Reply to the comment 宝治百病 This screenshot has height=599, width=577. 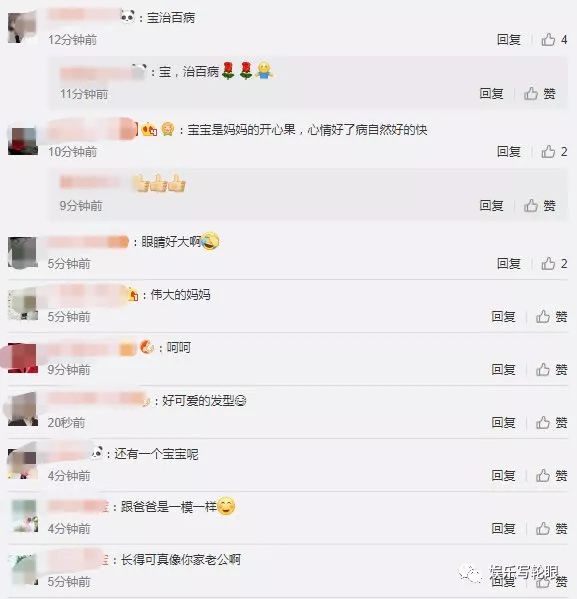(x=509, y=39)
